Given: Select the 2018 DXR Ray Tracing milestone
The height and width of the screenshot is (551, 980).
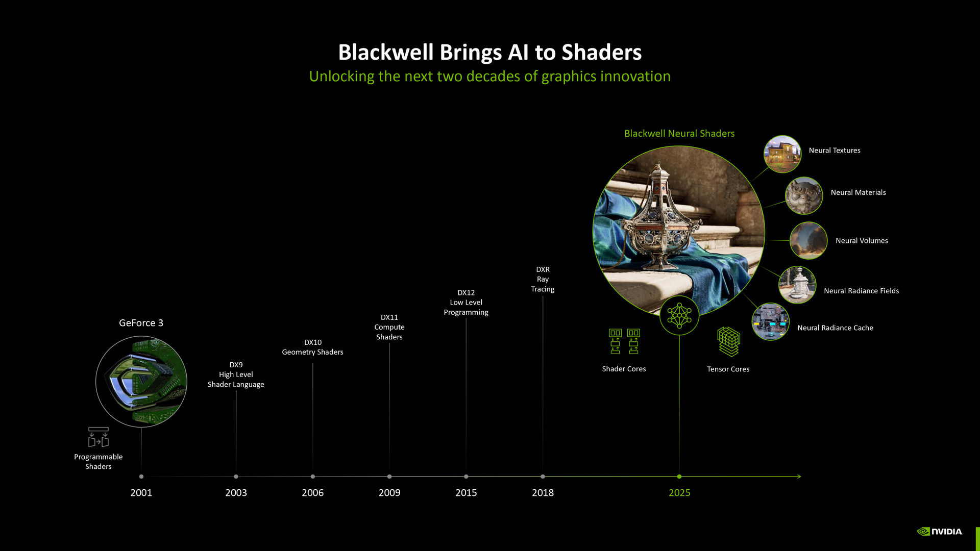Looking at the screenshot, I should 542,477.
